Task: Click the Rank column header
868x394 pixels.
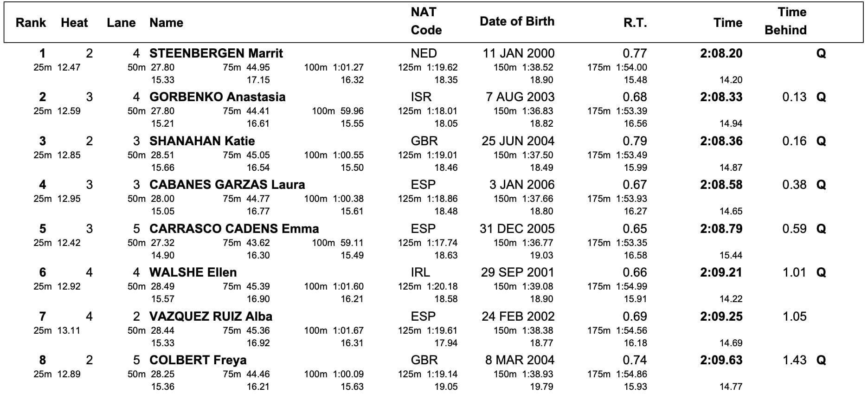Action: [x=31, y=23]
